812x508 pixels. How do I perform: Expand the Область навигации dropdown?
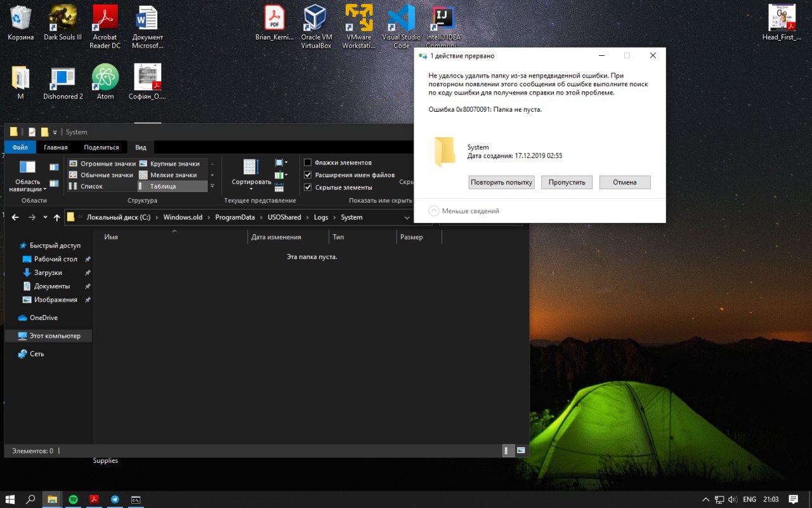pos(27,176)
